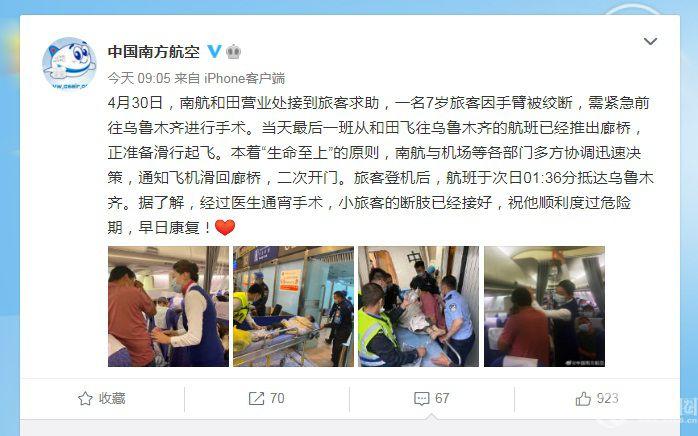
Task: Open the 今天 09:05 timestamp link
Action: (139, 78)
